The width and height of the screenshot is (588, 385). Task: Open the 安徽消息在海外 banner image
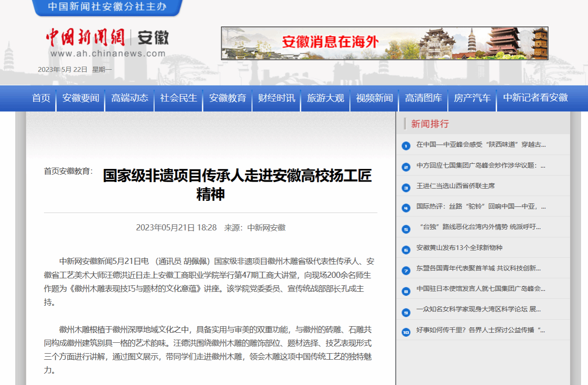click(384, 43)
